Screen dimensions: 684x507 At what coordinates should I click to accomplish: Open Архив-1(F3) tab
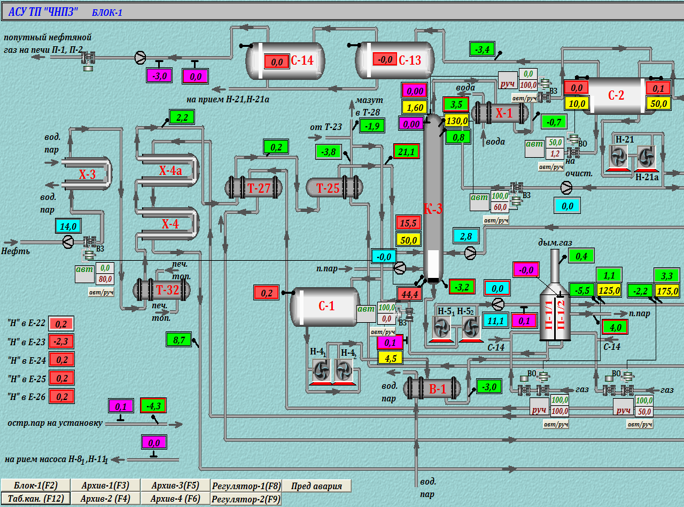(105, 485)
